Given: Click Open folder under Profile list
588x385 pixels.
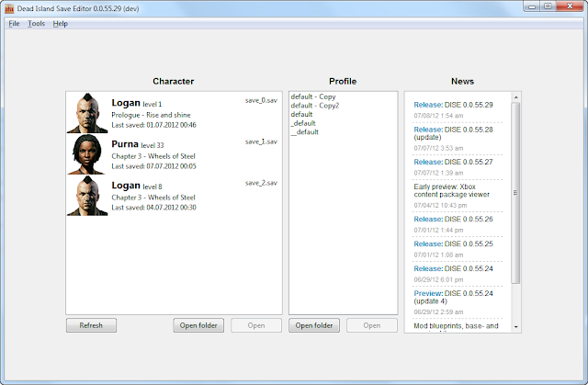Looking at the screenshot, I should (314, 325).
